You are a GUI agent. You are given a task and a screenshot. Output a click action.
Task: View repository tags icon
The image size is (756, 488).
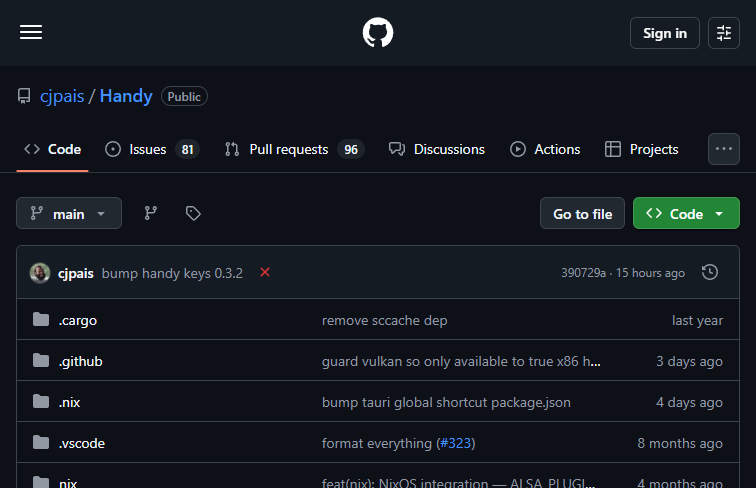pos(193,213)
